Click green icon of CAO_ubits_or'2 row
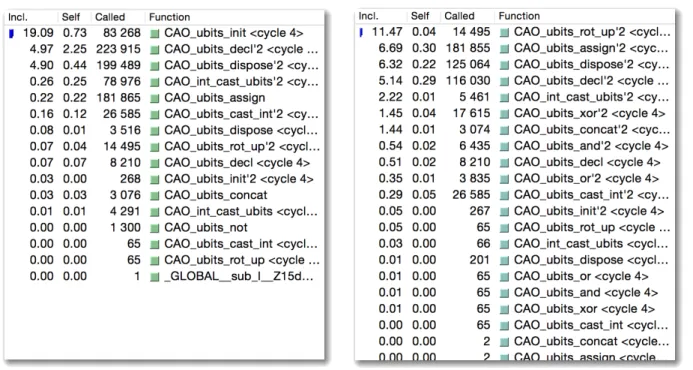Screen dimensions: 693x370 click(x=504, y=179)
